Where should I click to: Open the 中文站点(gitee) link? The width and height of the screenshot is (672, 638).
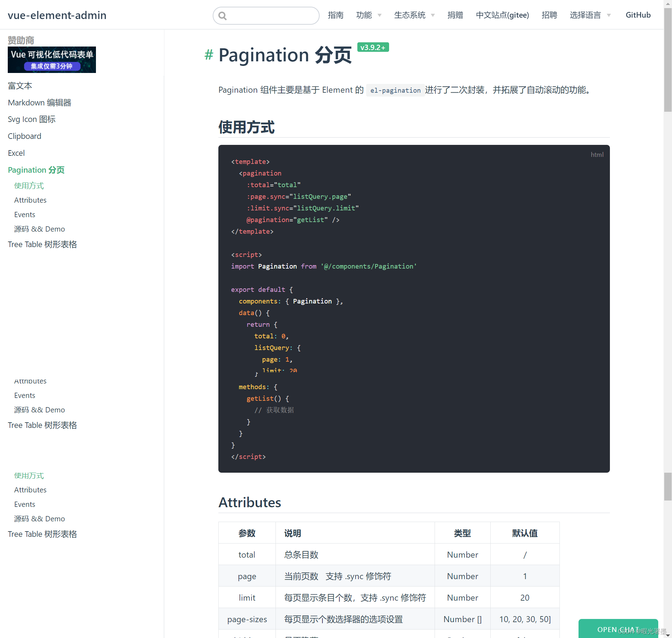pos(502,15)
